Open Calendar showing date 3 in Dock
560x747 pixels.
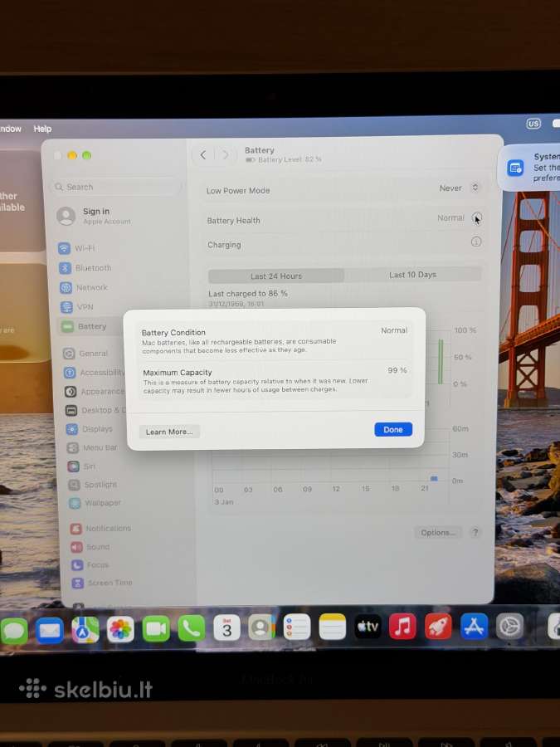click(x=226, y=627)
